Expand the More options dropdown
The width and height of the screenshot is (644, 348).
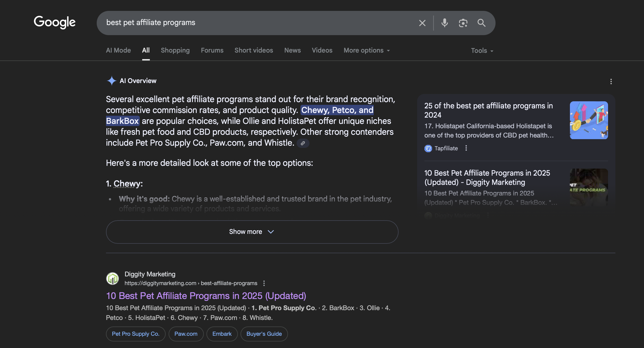pos(367,50)
